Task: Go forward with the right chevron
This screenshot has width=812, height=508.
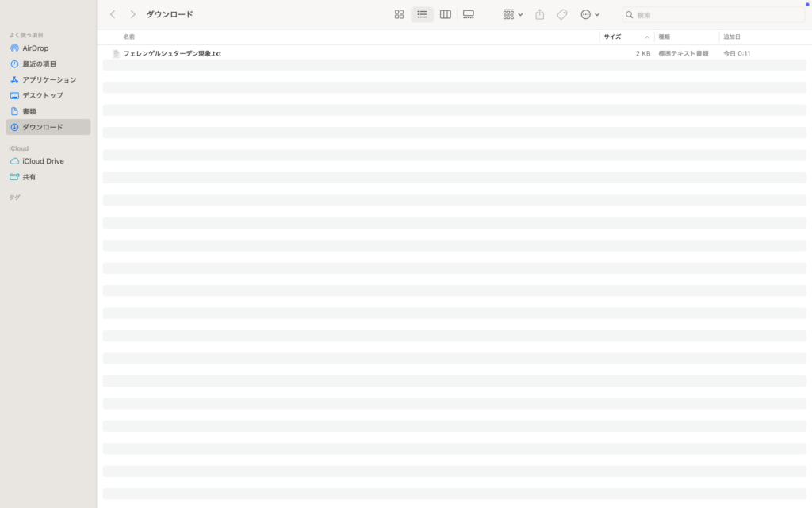Action: [132, 14]
